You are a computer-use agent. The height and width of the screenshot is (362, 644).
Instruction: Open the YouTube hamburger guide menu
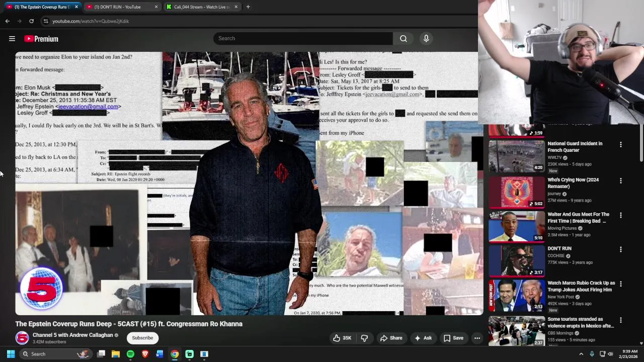click(12, 39)
